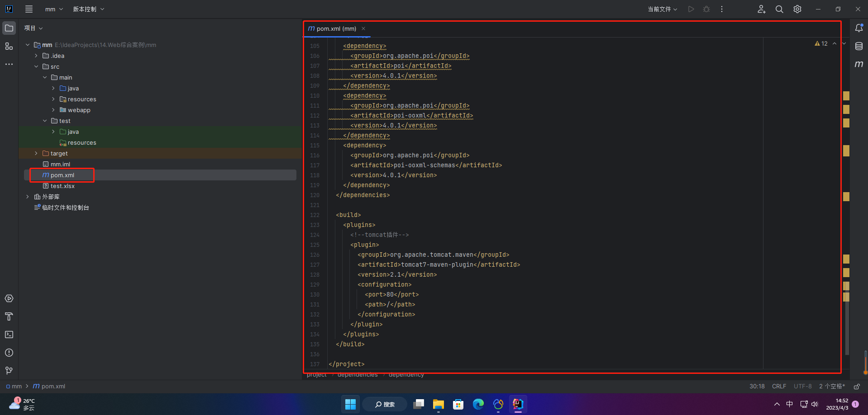The height and width of the screenshot is (415, 868).
Task: Place cursor on line 137 </project>
Action: click(347, 364)
